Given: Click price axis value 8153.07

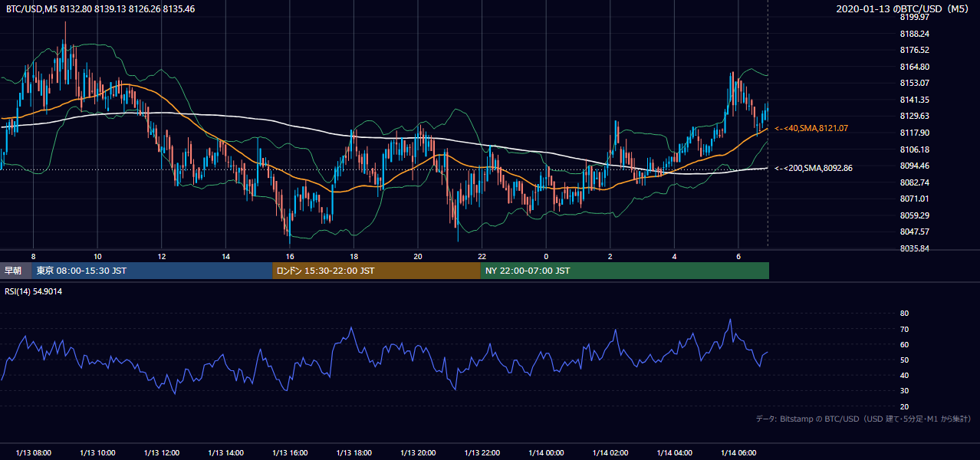Looking at the screenshot, I should pyautogui.click(x=914, y=83).
